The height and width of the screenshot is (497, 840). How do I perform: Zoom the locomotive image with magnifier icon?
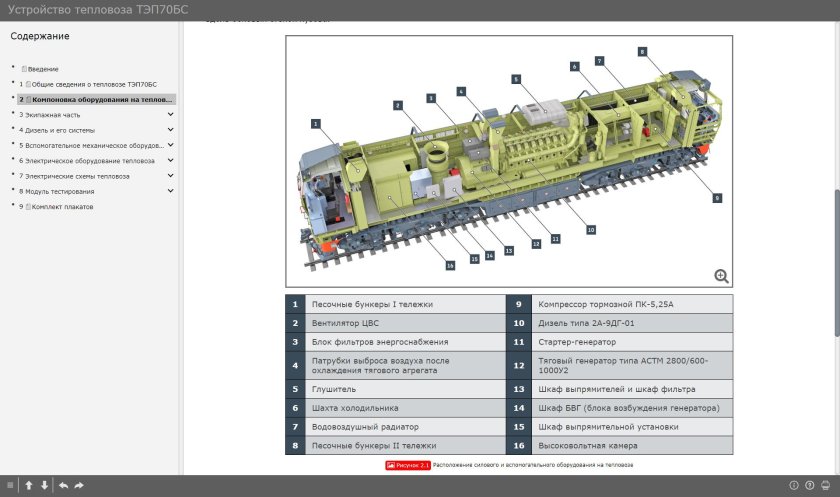pyautogui.click(x=721, y=276)
